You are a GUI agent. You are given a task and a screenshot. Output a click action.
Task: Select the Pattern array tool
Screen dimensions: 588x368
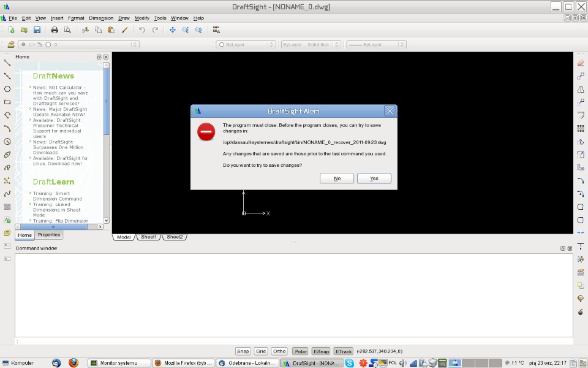[581, 128]
